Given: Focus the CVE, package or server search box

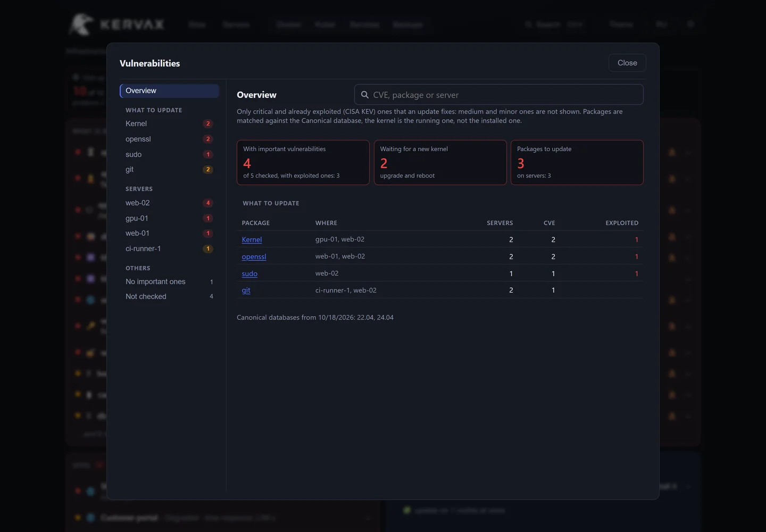Looking at the screenshot, I should click(x=499, y=95).
